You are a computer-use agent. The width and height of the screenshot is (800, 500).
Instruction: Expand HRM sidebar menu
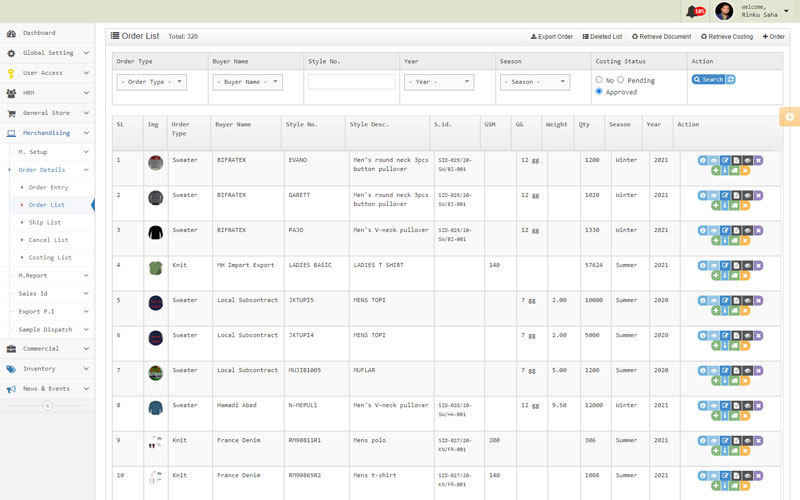coord(47,93)
